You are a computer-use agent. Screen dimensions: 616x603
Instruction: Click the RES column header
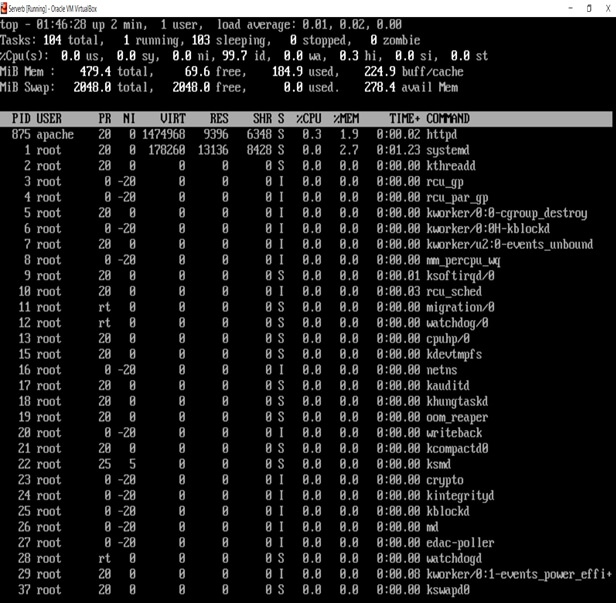[219, 119]
